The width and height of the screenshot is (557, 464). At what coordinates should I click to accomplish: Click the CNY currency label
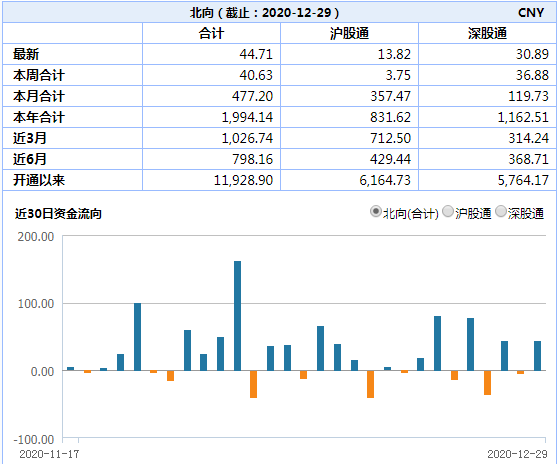click(x=531, y=13)
